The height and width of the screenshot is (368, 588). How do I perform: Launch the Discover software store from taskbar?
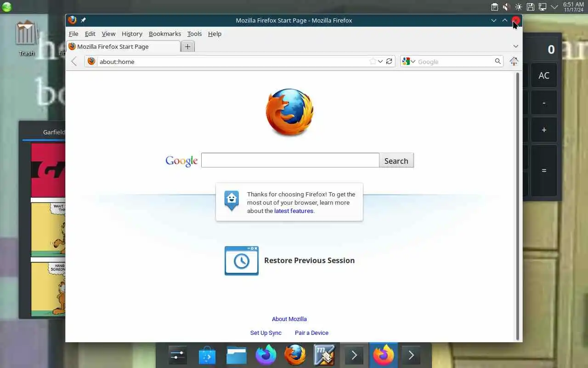207,355
